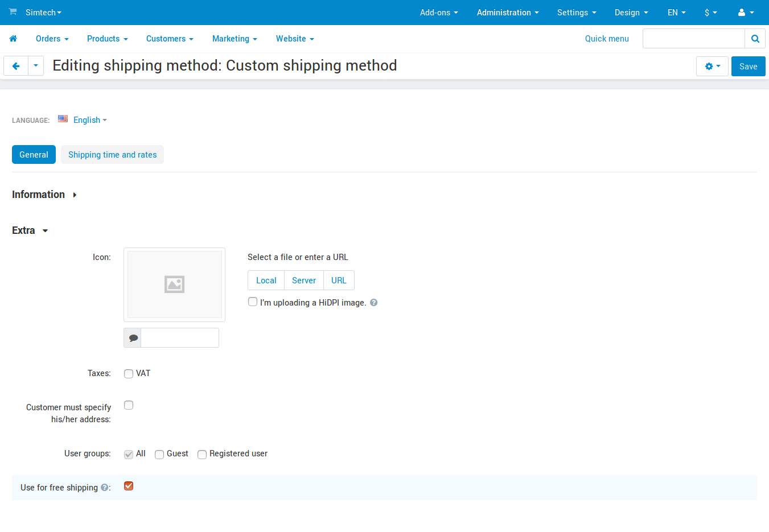Open the user account icon menu
The image size is (769, 532).
(x=746, y=13)
